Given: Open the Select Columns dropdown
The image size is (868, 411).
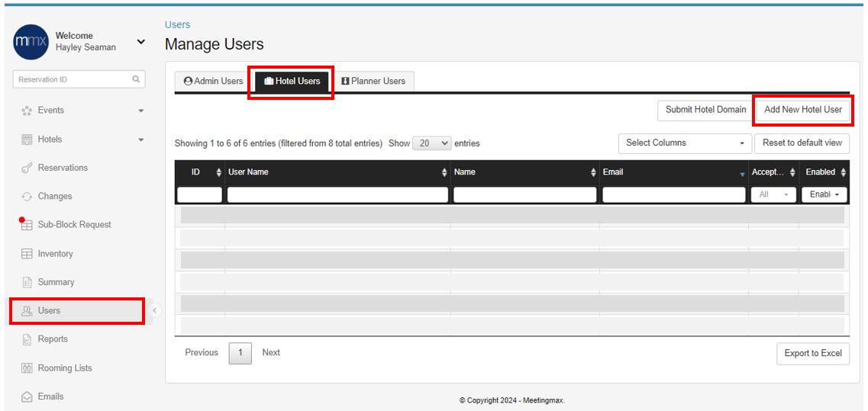Looking at the screenshot, I should coord(685,143).
